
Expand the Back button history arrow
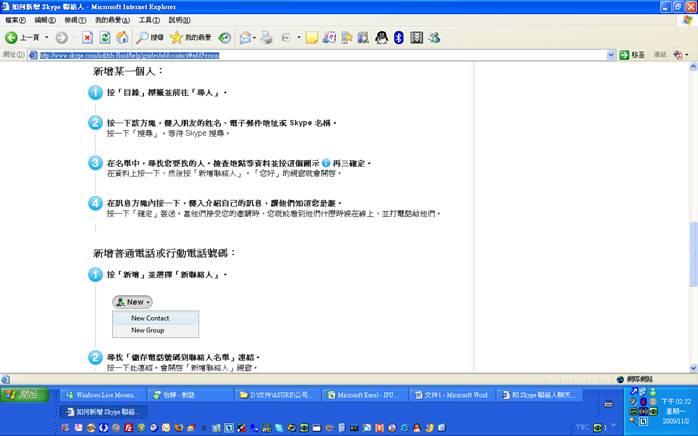[45, 38]
